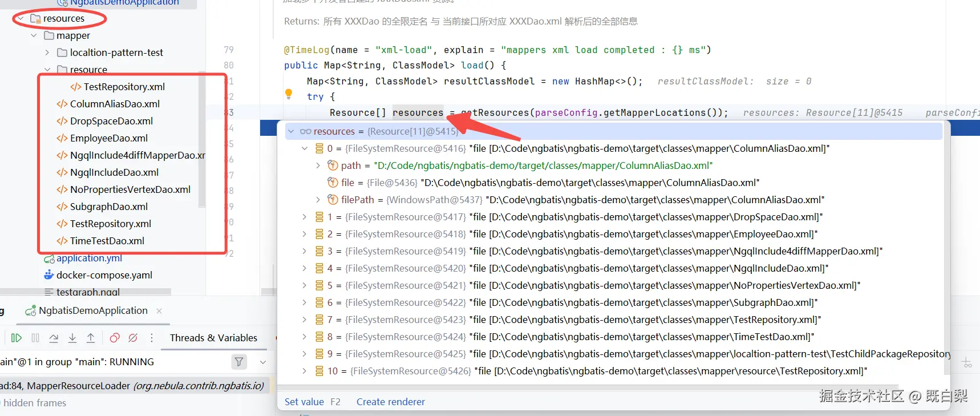Click the add watch plus icon
The image size is (980, 416).
[x=966, y=362]
